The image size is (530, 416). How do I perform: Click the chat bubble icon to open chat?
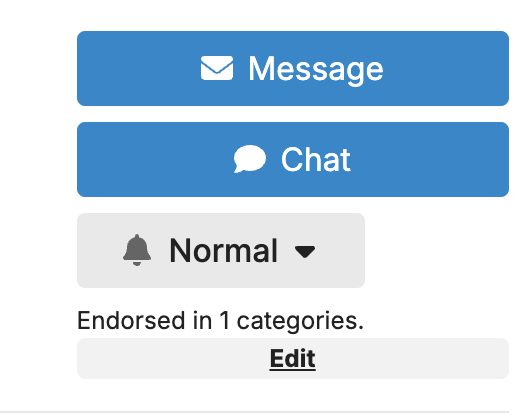(x=250, y=159)
